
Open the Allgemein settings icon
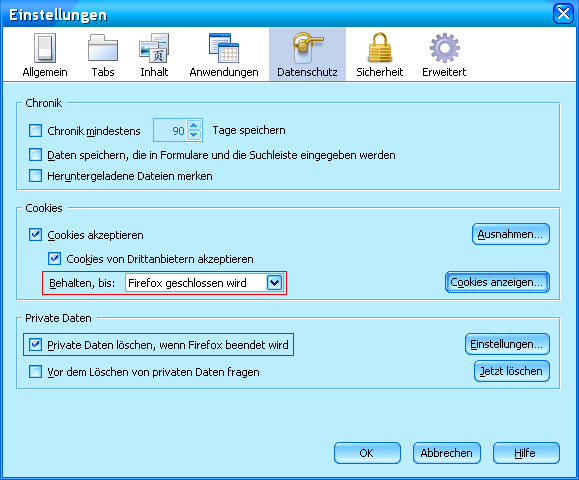[45, 48]
